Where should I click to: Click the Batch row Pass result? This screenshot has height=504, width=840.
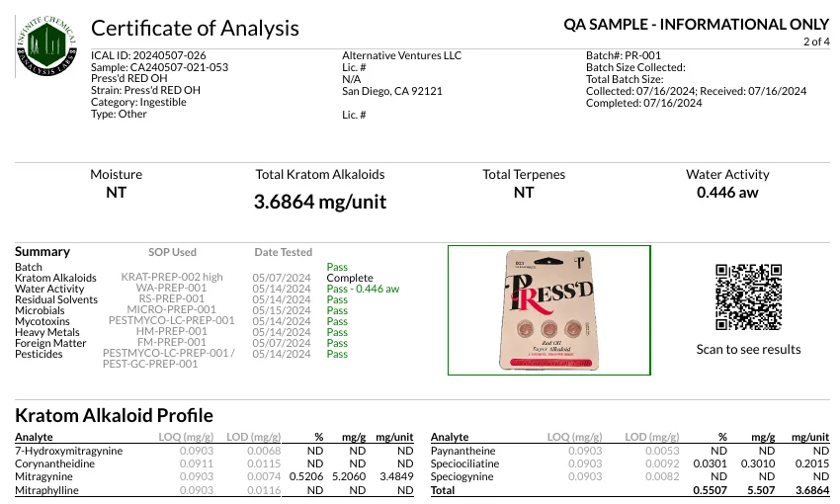[337, 267]
